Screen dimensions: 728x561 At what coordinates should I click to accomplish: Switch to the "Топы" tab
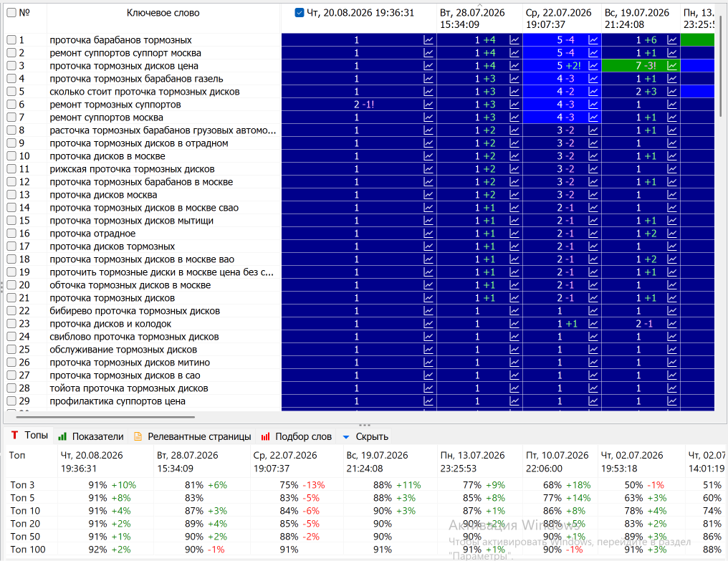pos(29,436)
